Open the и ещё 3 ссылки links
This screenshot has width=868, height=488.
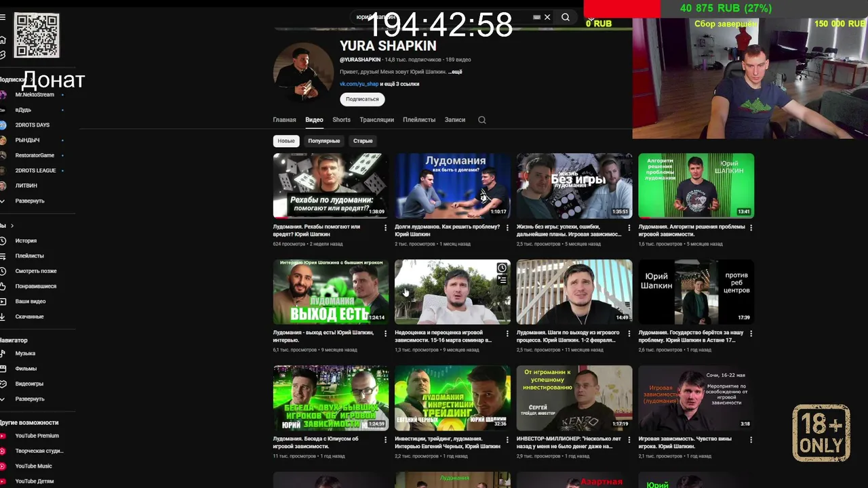tap(399, 84)
